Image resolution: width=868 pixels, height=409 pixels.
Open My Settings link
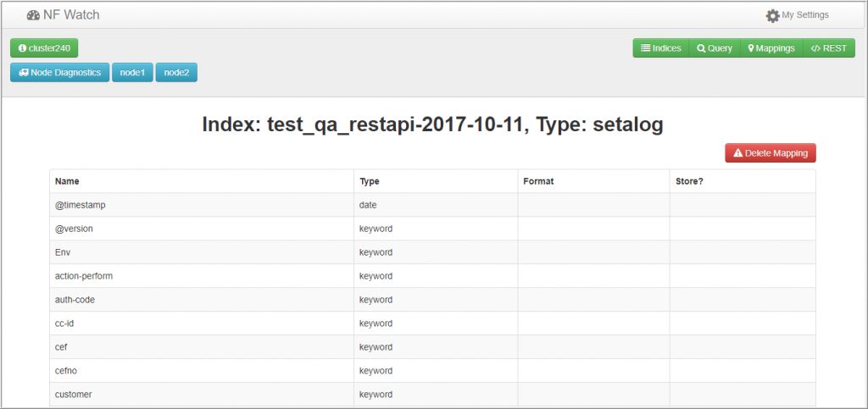797,15
